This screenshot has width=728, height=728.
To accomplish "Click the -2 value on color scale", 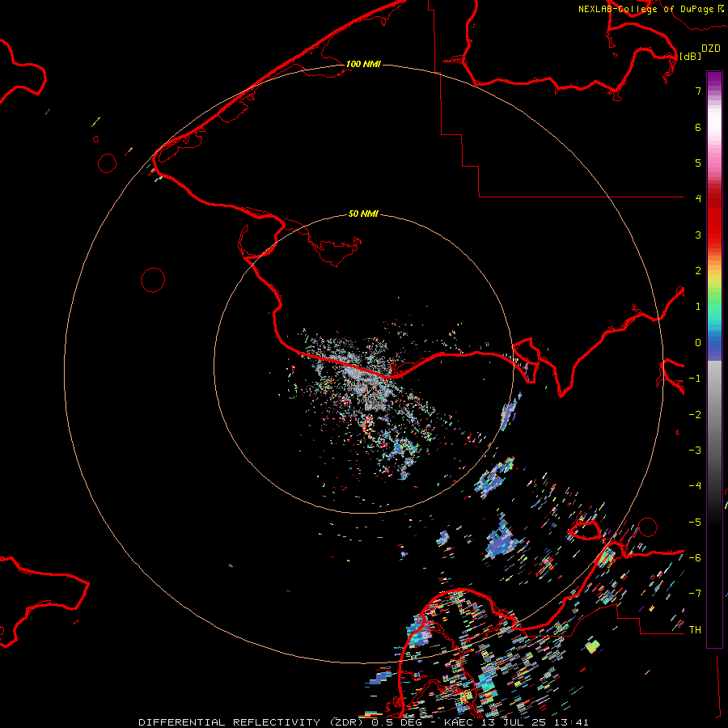I will pos(695,415).
